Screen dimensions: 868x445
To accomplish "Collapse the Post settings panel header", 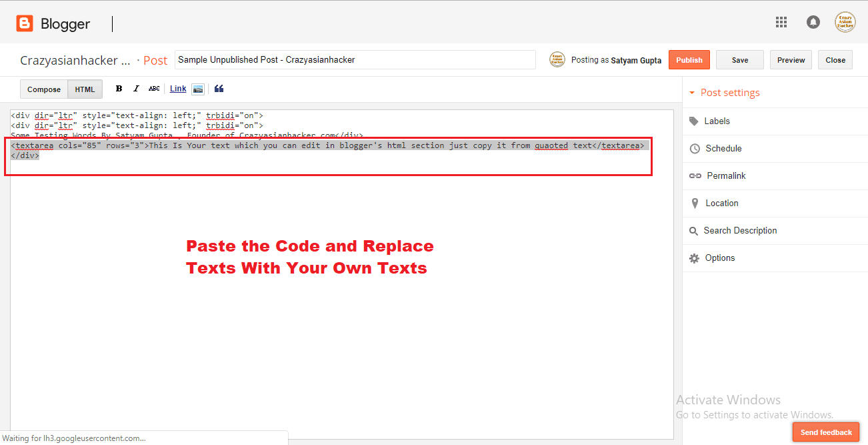I will [x=730, y=92].
